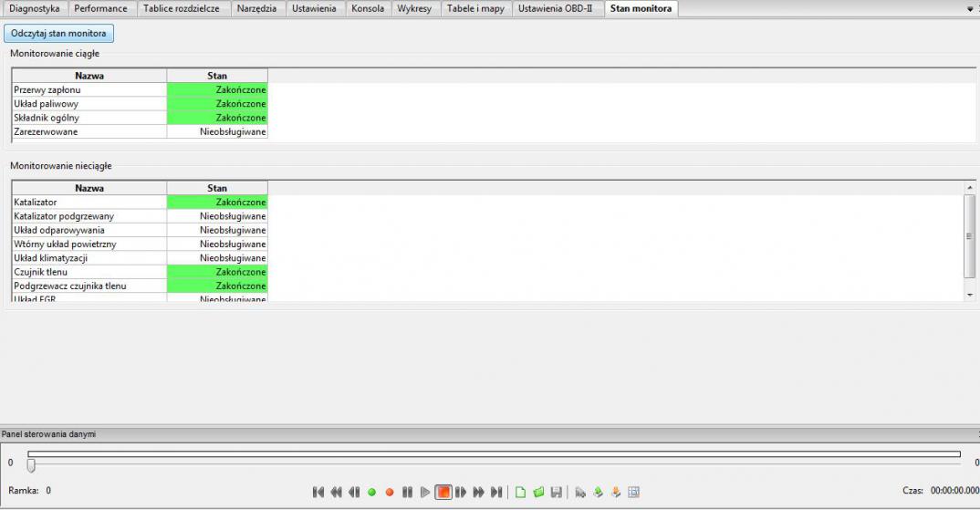Click the Panel sterowania danymi title bar
This screenshot has height=510, width=980.
coord(490,433)
